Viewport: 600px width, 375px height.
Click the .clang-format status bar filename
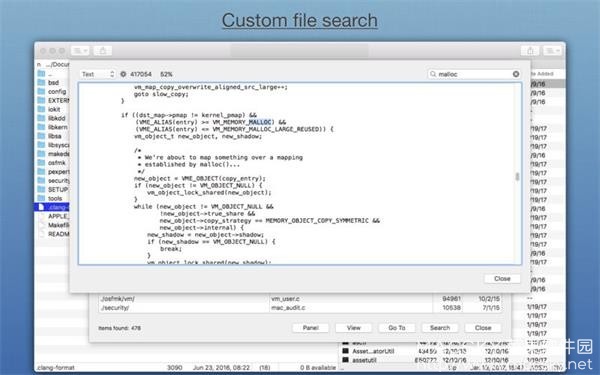point(55,368)
